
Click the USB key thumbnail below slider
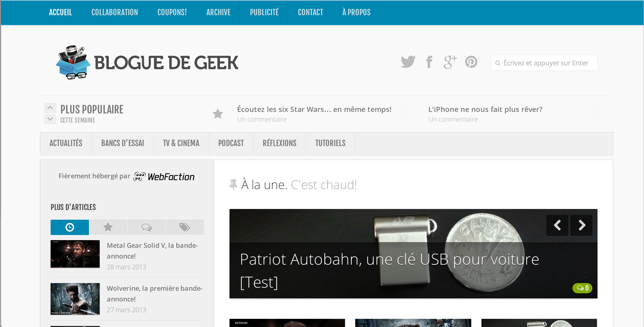[x=539, y=323]
